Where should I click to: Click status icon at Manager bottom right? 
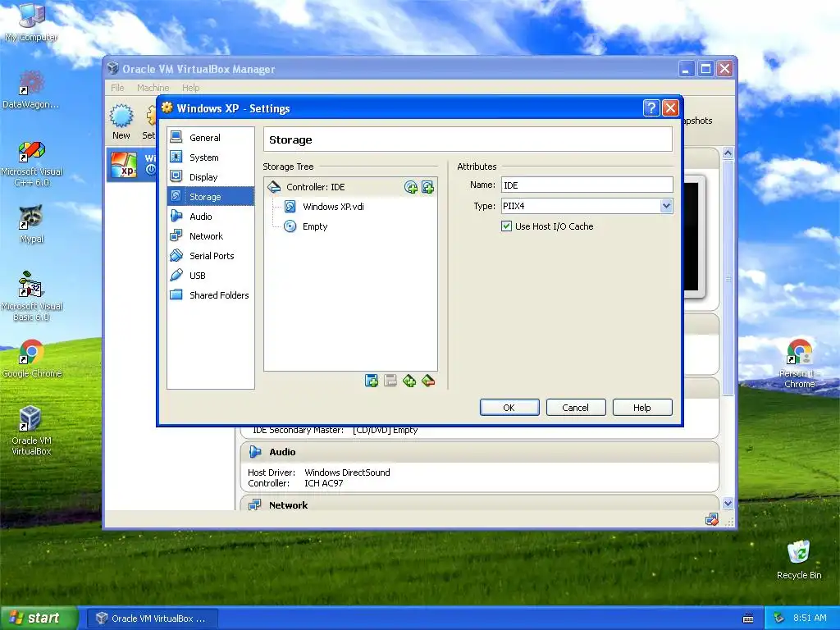tap(712, 519)
